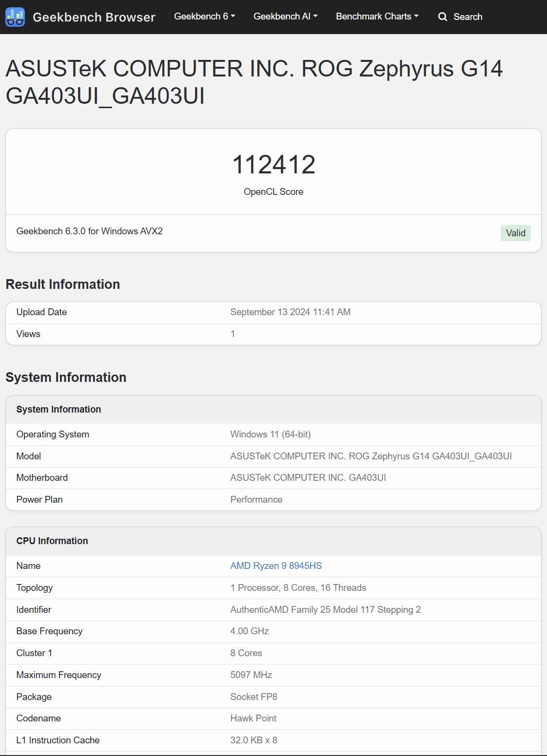The width and height of the screenshot is (547, 756).
Task: Click the search magnifier icon
Action: point(443,17)
